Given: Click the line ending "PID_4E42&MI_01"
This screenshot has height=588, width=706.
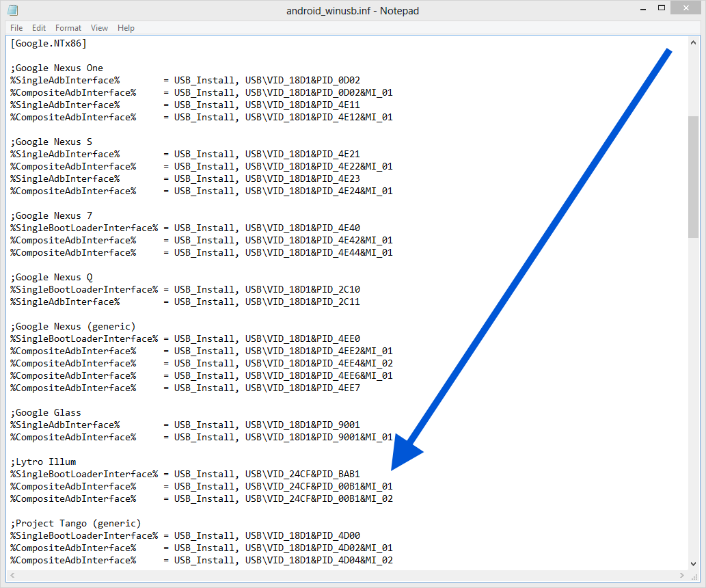Looking at the screenshot, I should coord(201,240).
